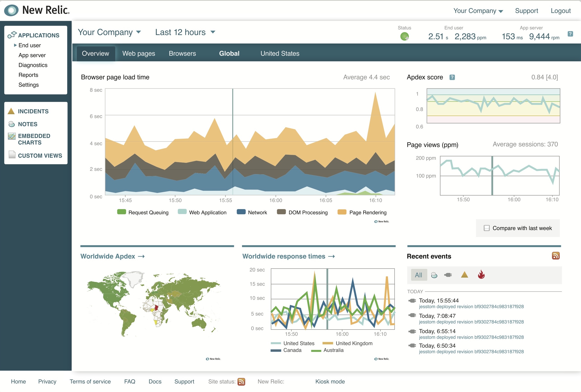Select the All filter in Recent events
This screenshot has width=581, height=392.
418,275
